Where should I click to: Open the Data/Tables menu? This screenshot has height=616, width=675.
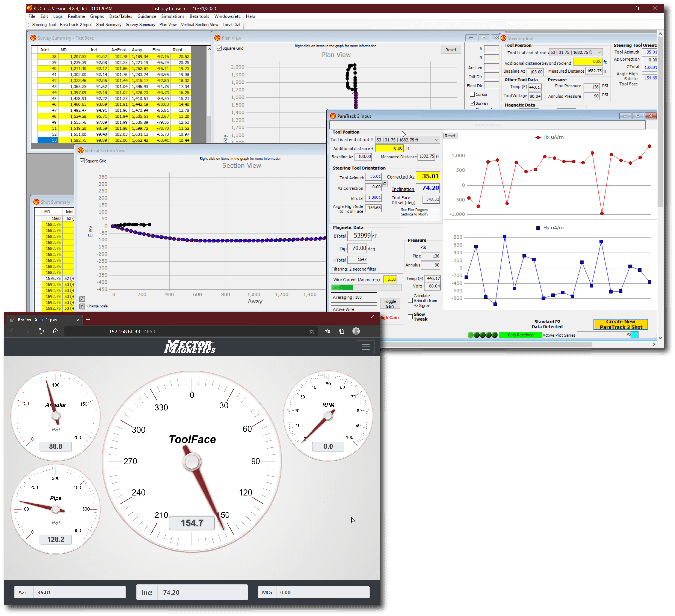pos(121,16)
